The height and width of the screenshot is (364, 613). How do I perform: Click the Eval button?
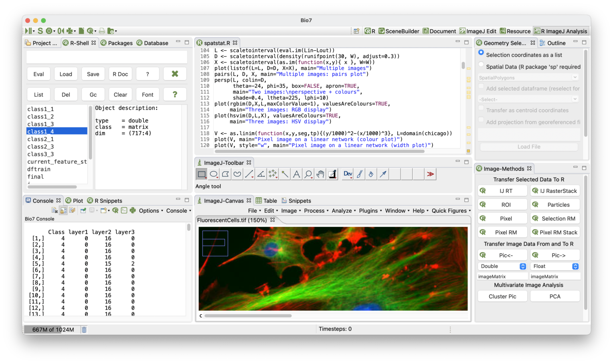[39, 74]
